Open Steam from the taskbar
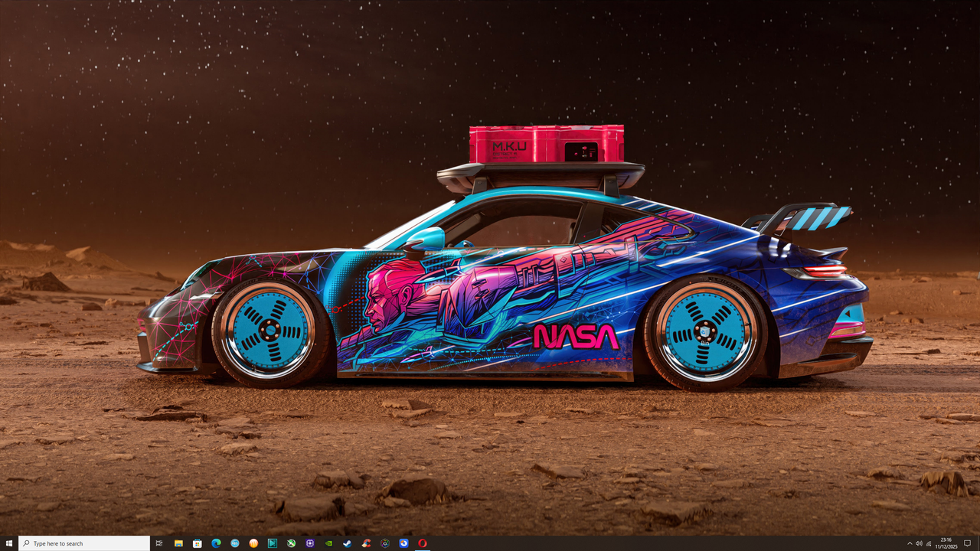Screen dimensions: 980x551 tap(347, 543)
